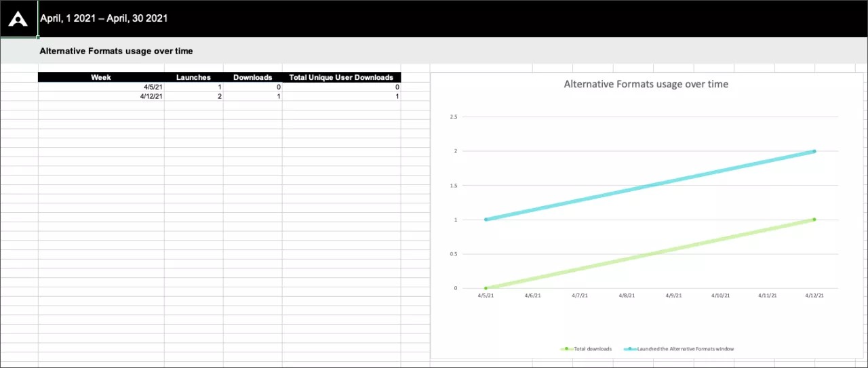The width and height of the screenshot is (868, 368).
Task: Click the 'Total downloads' legend entry
Action: pos(592,349)
